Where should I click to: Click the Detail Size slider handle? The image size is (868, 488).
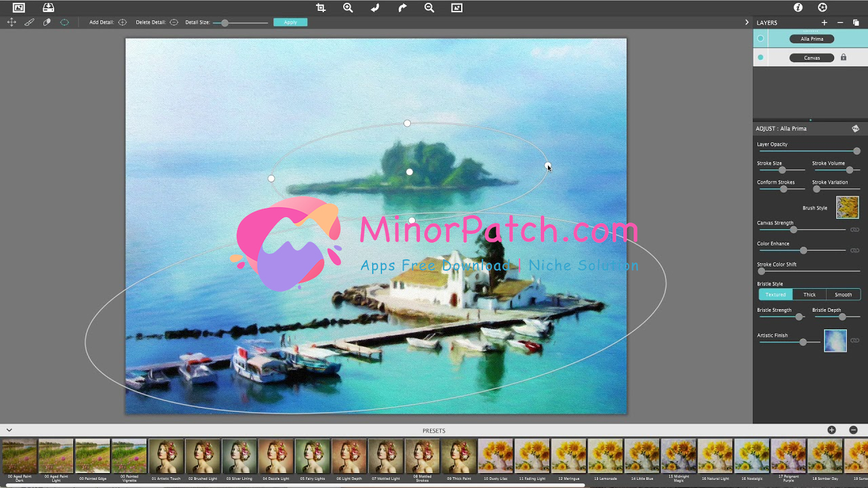pos(224,23)
